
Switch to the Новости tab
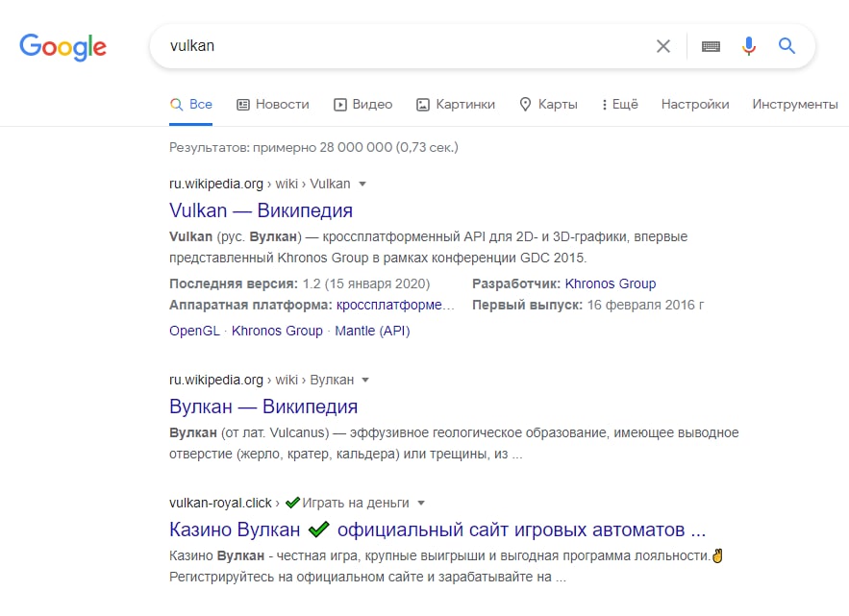pyautogui.click(x=273, y=104)
